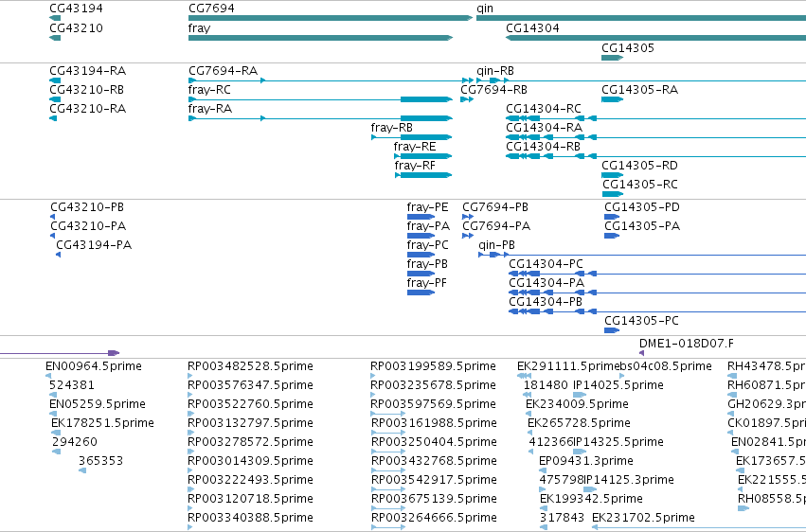
Task: Select transcript CG43210-RB
Action: tap(55, 99)
